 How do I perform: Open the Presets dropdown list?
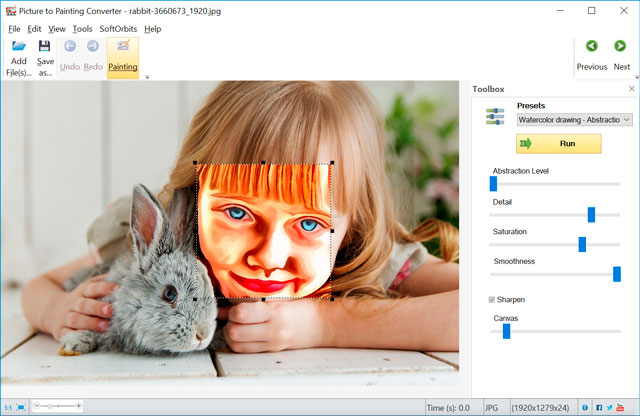(x=574, y=120)
